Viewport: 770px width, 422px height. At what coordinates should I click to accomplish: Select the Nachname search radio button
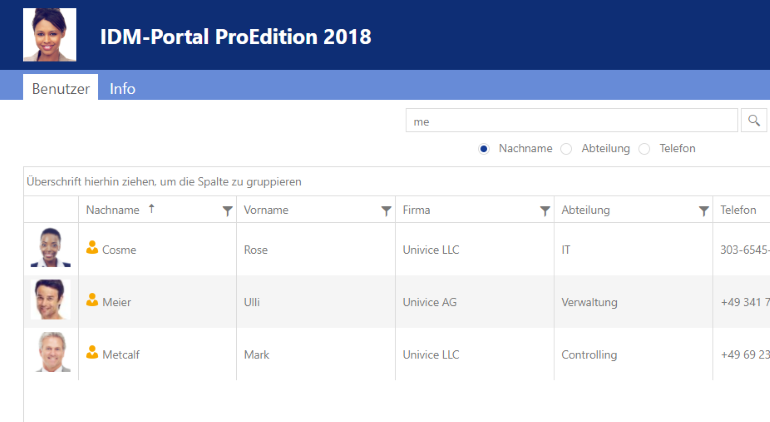tap(484, 149)
